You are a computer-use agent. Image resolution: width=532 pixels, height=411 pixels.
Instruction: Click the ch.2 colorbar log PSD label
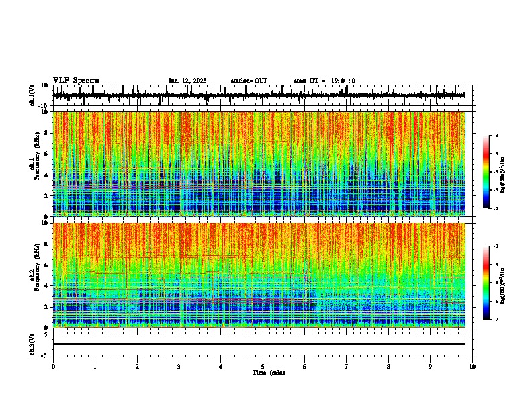pos(502,286)
